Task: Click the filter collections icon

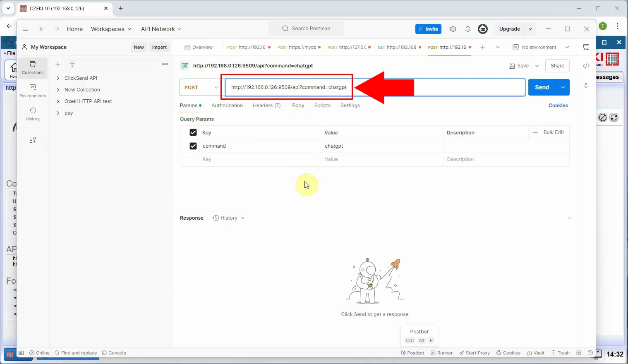Action: coord(72,64)
